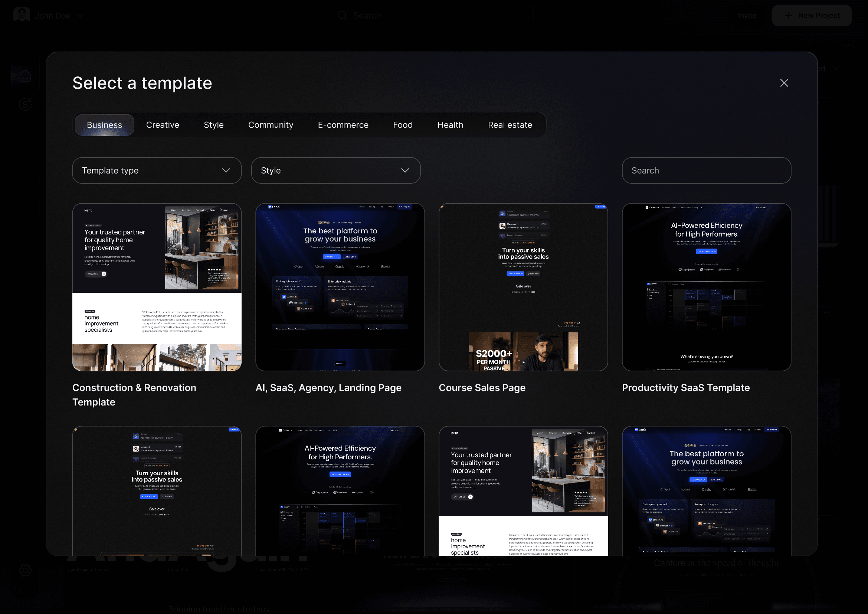Select the Course Sales Page thumbnail
Viewport: 868px width, 614px height.
coord(523,287)
